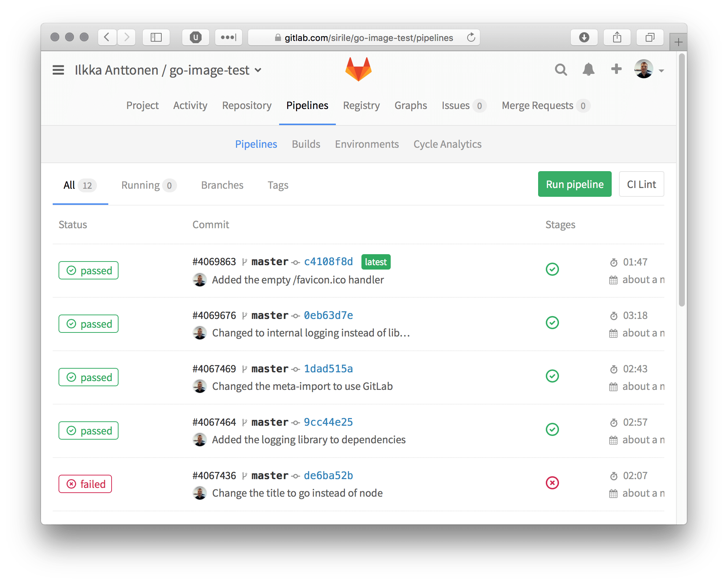Open the Branches filter tab
The width and height of the screenshot is (728, 583).
click(222, 185)
